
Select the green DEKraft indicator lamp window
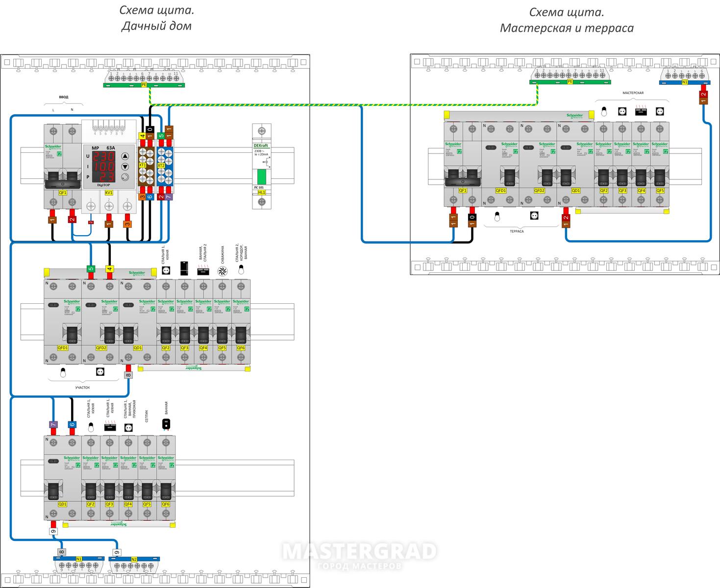pos(262,176)
